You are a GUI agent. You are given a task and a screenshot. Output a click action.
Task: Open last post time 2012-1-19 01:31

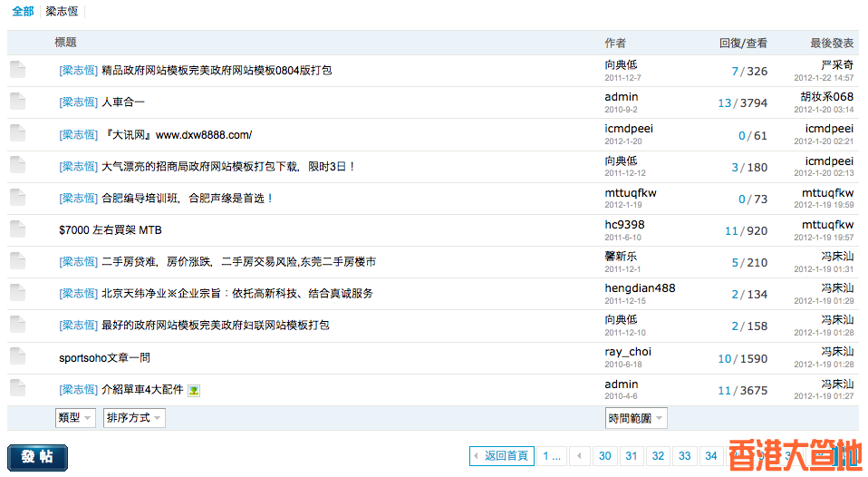[x=824, y=268]
